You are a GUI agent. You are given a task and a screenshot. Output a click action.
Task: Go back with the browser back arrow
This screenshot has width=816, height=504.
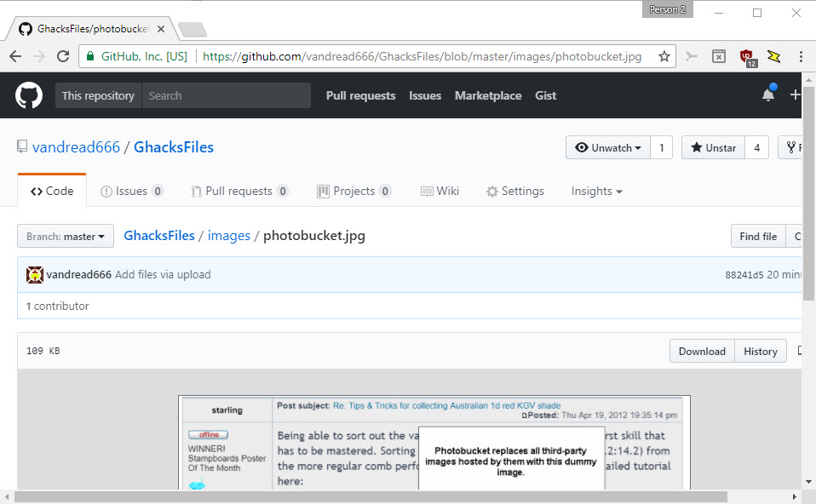15,56
